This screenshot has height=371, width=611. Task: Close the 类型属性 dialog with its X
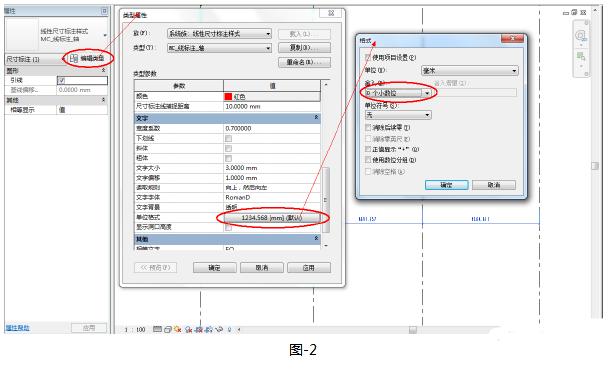pyautogui.click(x=331, y=13)
